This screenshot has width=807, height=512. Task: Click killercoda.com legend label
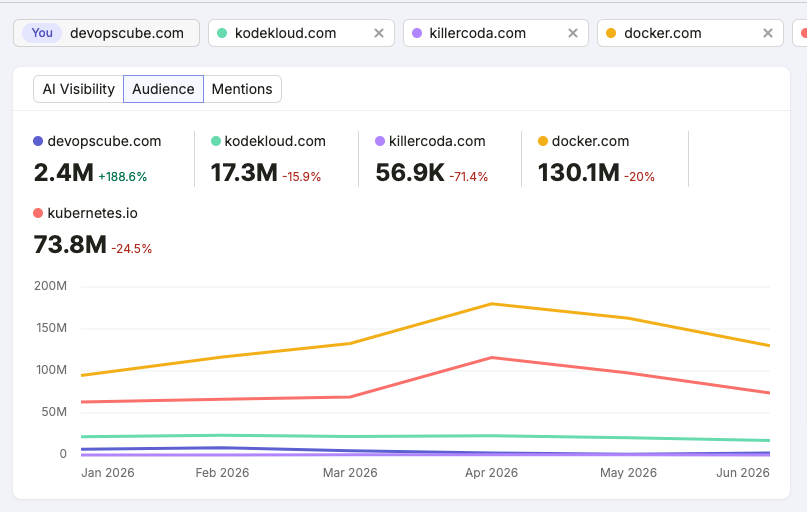[x=437, y=141]
